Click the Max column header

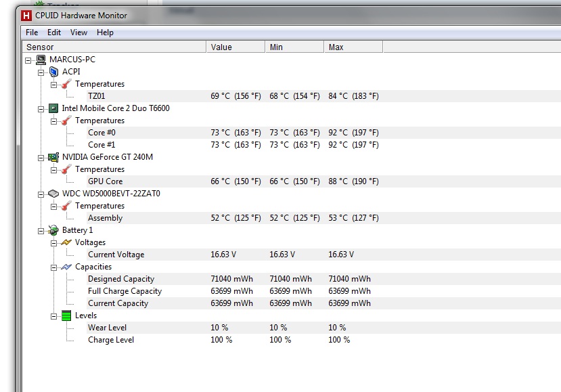pos(353,47)
